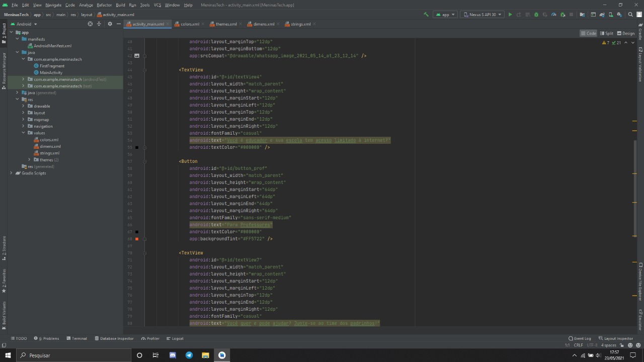The width and height of the screenshot is (644, 362).
Task: Open the Nexus 5 API 30 device dropdown
Action: (482, 15)
